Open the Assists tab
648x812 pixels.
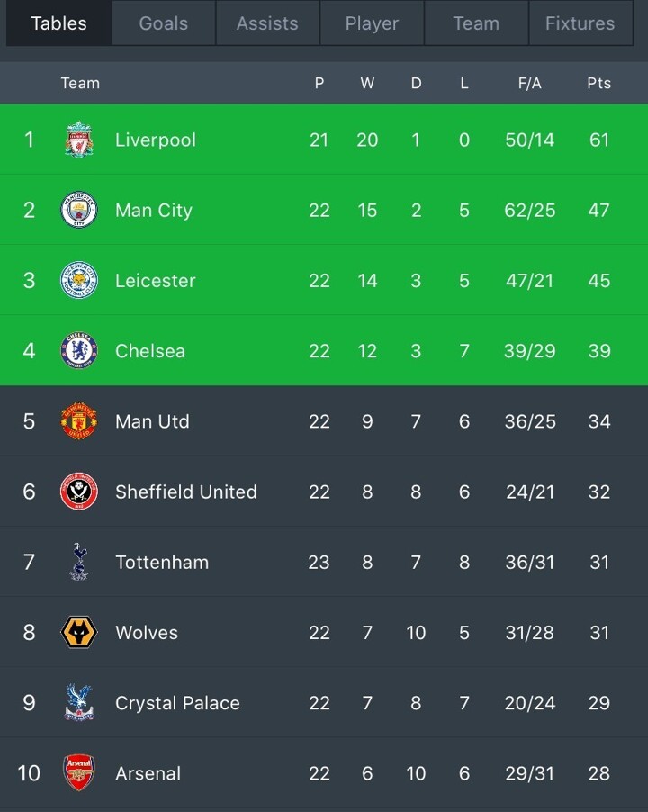[267, 23]
